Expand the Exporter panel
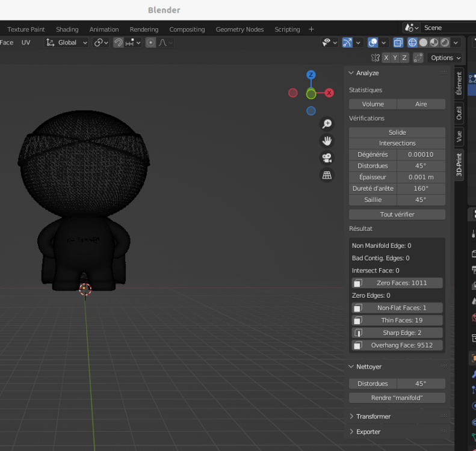476x451 pixels. (368, 432)
